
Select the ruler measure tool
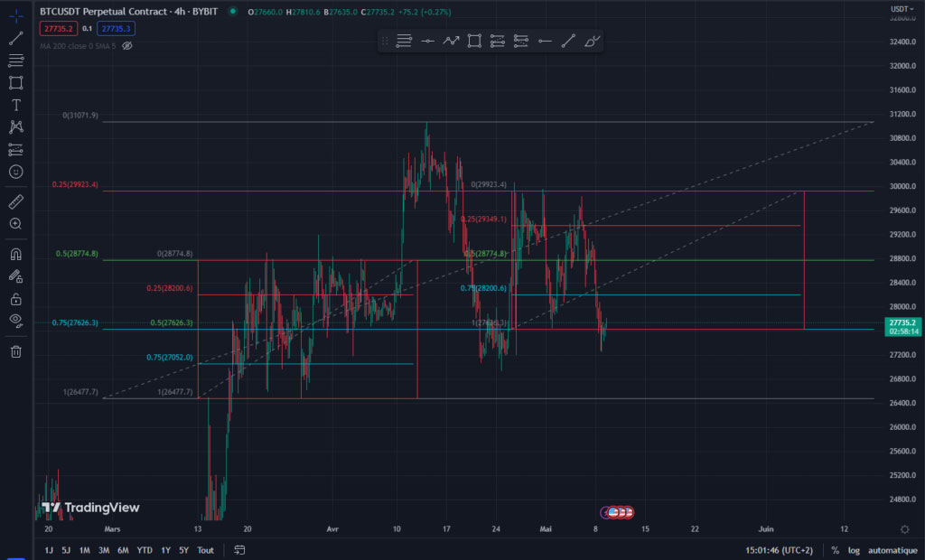click(16, 201)
